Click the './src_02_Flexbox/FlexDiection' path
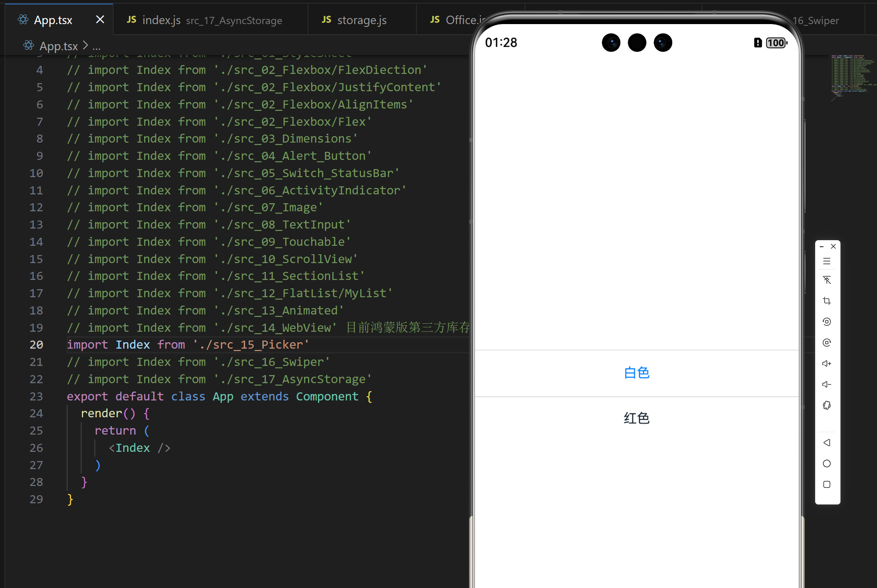 click(320, 70)
